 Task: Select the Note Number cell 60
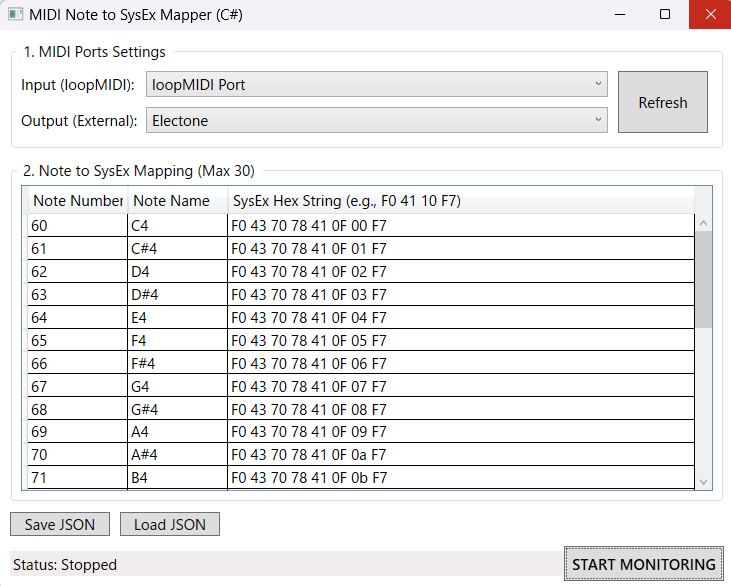pyautogui.click(x=78, y=226)
